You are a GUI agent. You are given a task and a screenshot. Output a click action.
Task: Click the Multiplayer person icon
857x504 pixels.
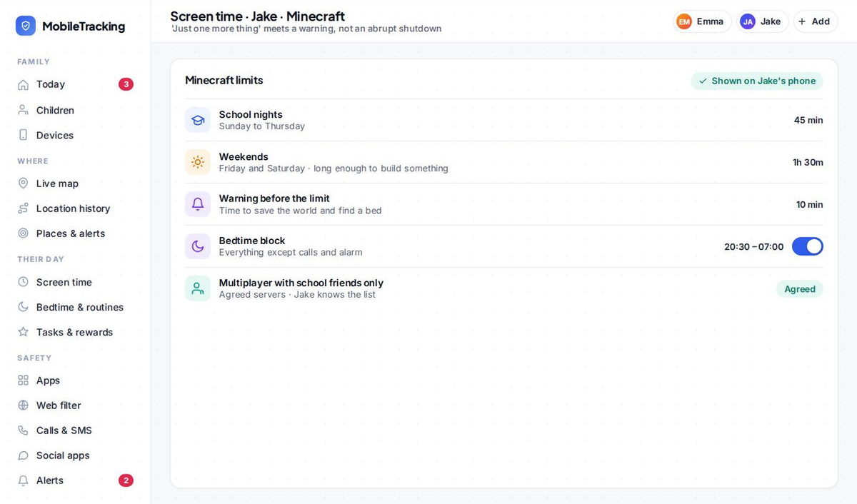click(x=198, y=288)
